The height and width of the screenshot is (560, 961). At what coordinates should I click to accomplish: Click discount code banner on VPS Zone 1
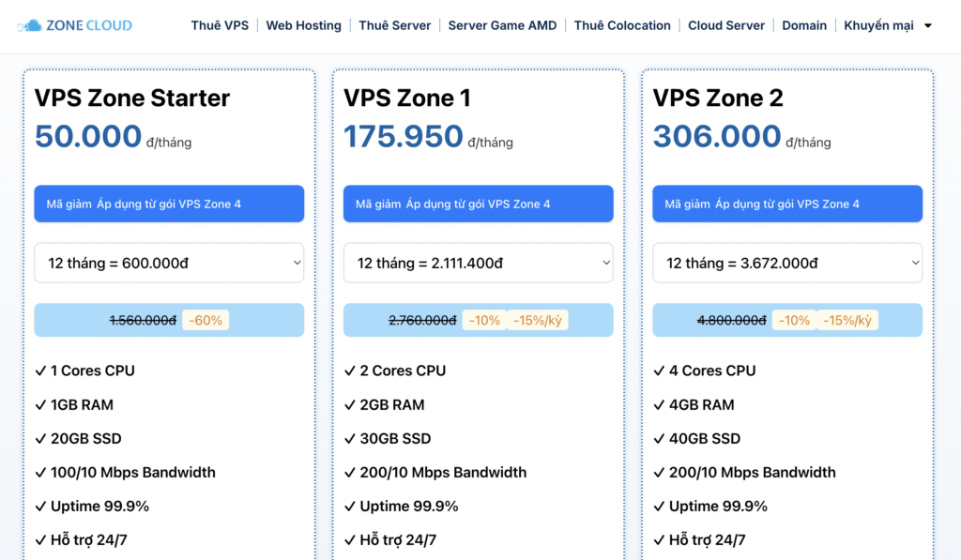pos(478,204)
